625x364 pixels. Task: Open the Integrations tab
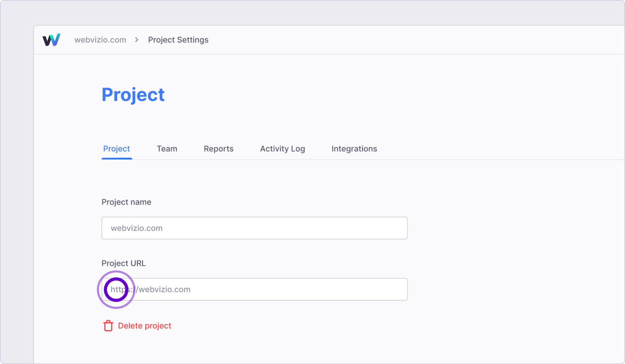(354, 149)
